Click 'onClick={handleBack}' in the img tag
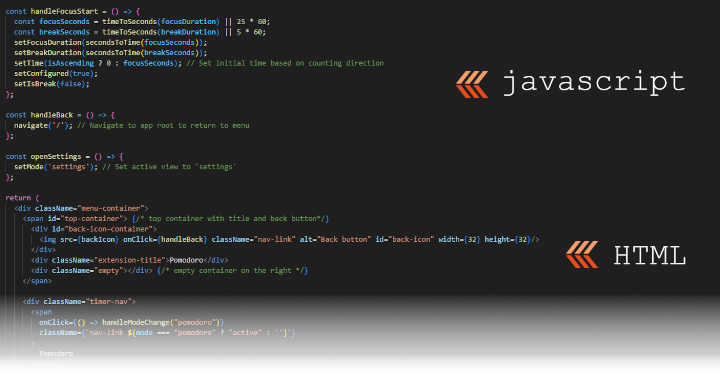Image resolution: width=720 pixels, height=376 pixels. 165,240
